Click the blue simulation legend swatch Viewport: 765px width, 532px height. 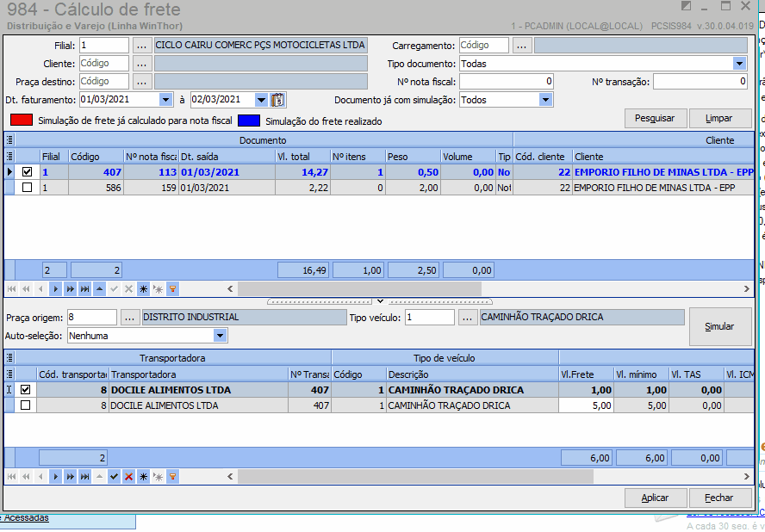click(249, 121)
